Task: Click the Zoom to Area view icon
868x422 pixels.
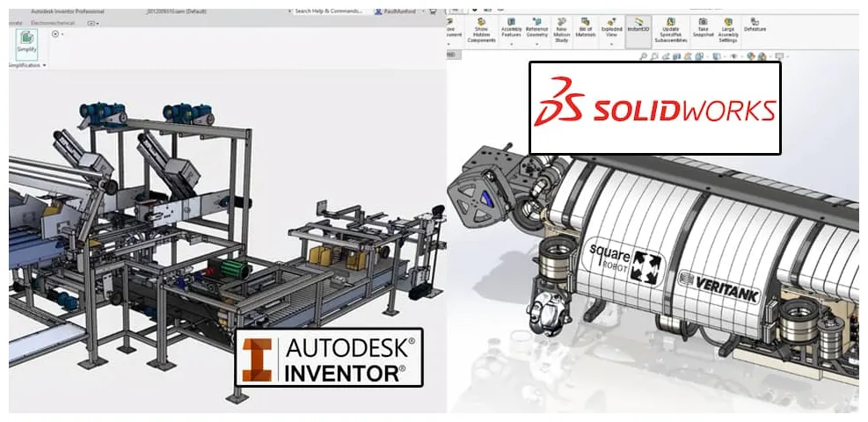Action: [655, 56]
